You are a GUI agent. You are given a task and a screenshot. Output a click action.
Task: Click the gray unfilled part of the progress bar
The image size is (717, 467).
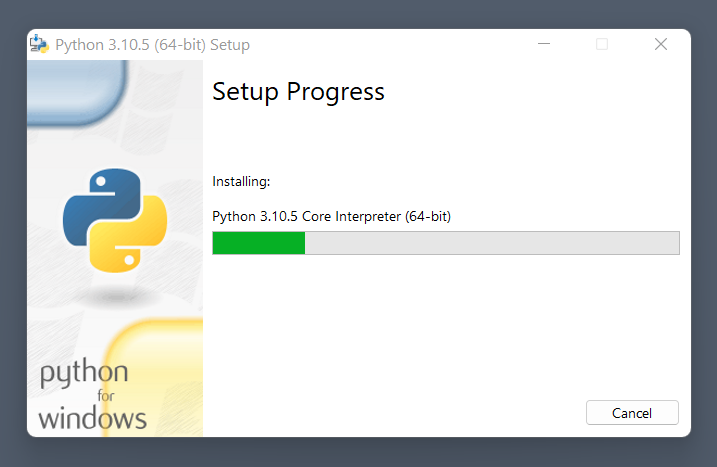(492, 243)
